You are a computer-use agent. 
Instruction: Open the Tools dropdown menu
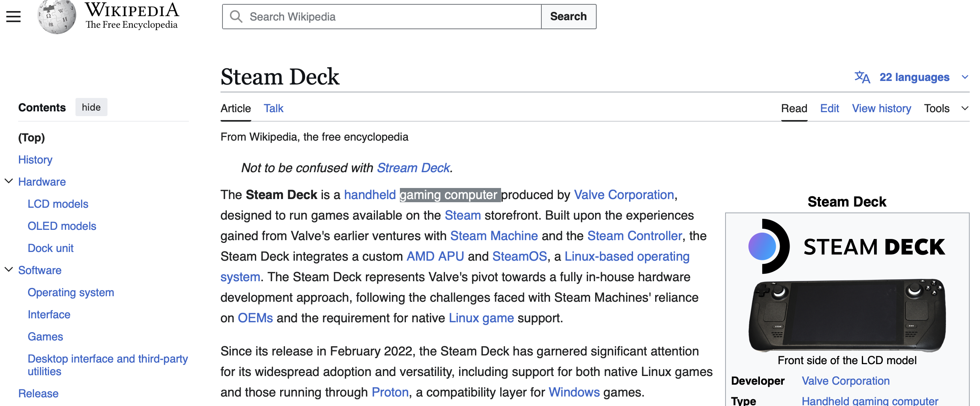point(946,108)
